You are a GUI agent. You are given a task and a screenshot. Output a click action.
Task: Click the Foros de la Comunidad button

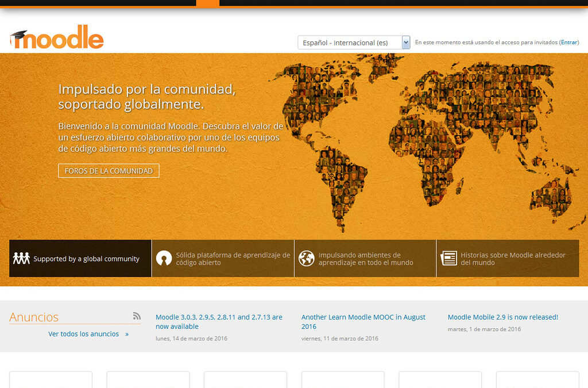coord(109,171)
